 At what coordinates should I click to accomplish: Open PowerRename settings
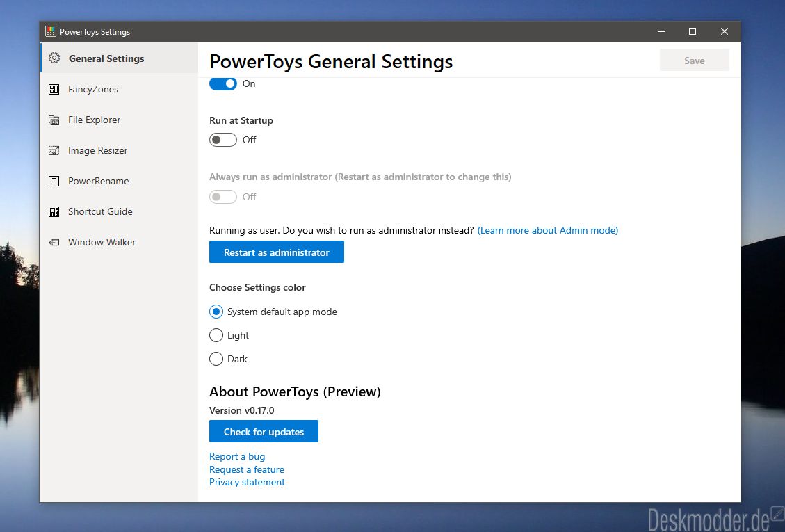[x=119, y=181]
